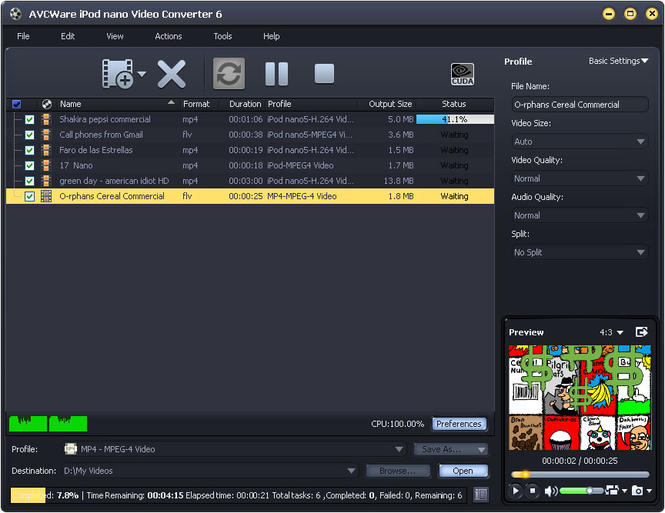Open the Destination path dropdown
The width and height of the screenshot is (665, 513).
coord(210,471)
